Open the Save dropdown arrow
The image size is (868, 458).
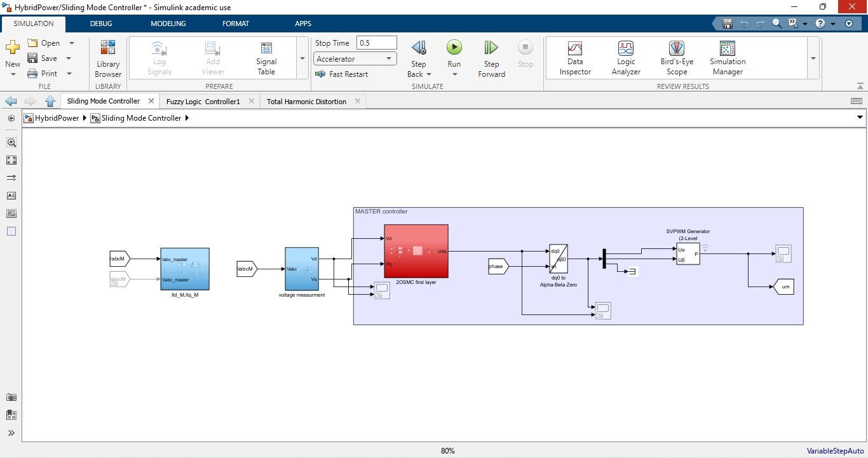[69, 58]
